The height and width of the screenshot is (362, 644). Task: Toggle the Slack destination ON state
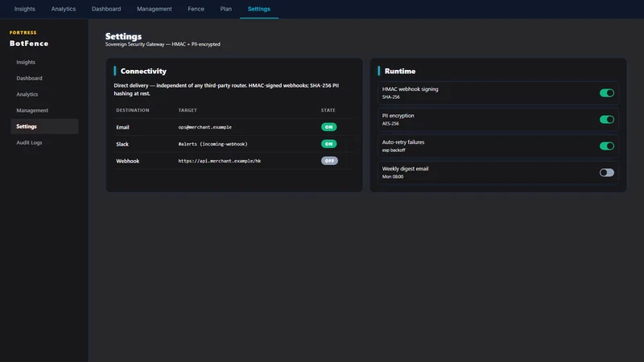click(x=328, y=144)
